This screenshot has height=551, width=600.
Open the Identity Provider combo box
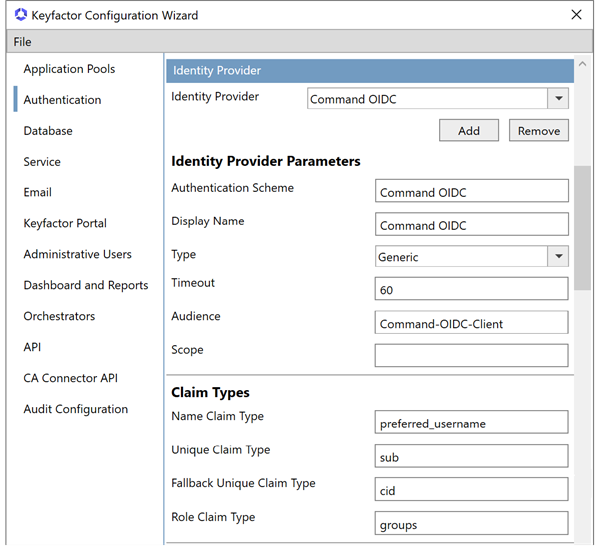click(x=428, y=99)
